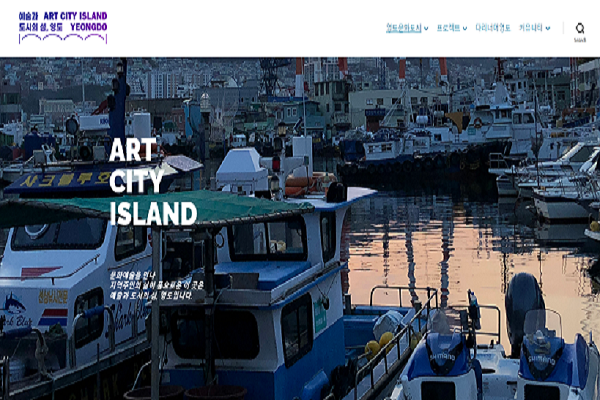Expand the 영도문화도시 menu chevron
The image size is (600, 400).
pyautogui.click(x=426, y=28)
